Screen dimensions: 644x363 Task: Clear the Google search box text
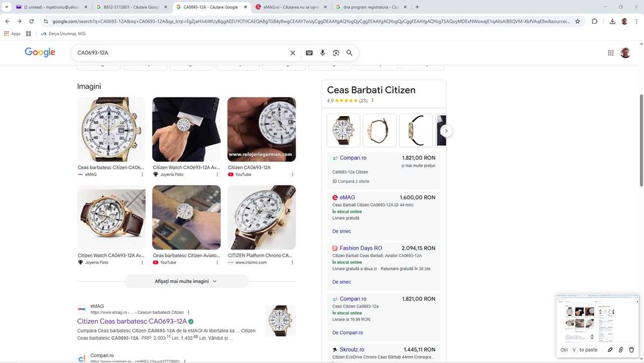(x=293, y=53)
